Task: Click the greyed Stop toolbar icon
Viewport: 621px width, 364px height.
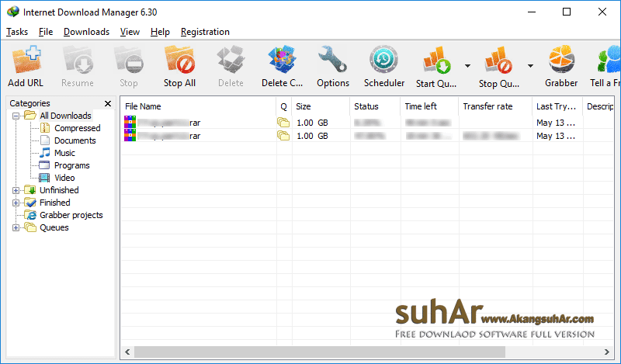Action: coord(129,60)
